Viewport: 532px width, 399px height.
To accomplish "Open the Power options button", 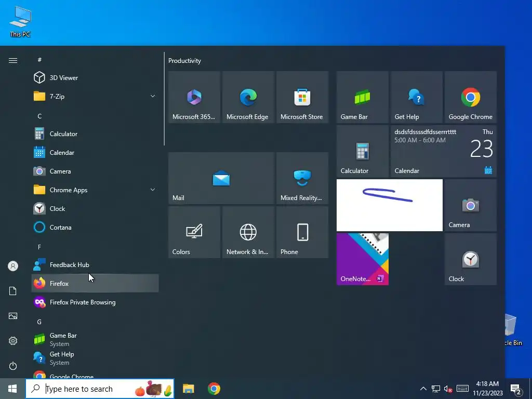I will 13,366.
